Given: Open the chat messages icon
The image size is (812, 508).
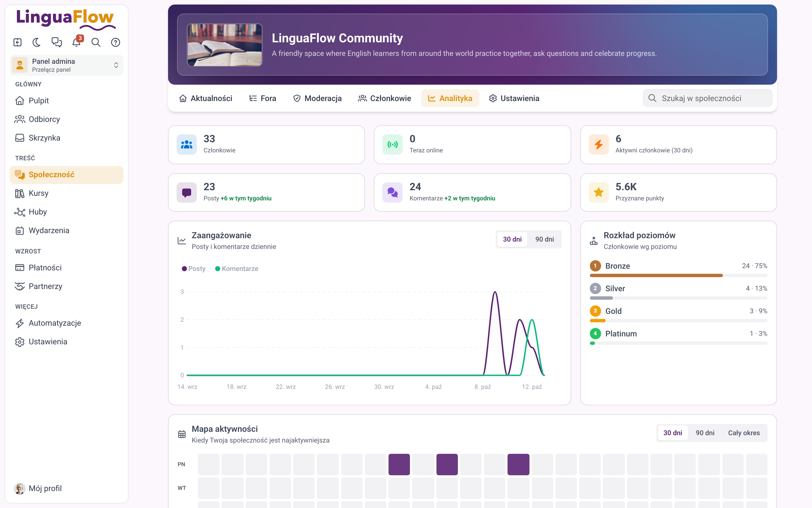Looking at the screenshot, I should pos(57,42).
